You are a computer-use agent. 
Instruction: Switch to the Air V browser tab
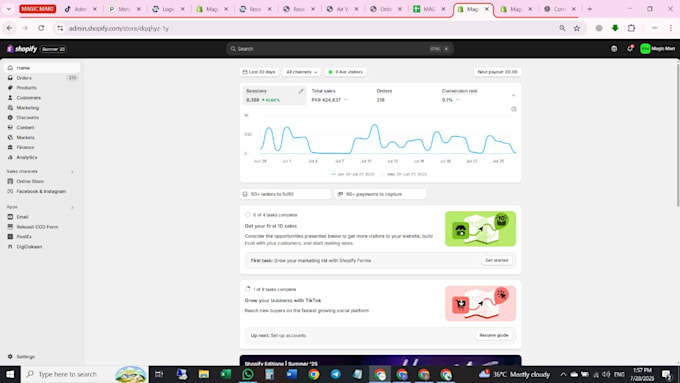tap(342, 9)
